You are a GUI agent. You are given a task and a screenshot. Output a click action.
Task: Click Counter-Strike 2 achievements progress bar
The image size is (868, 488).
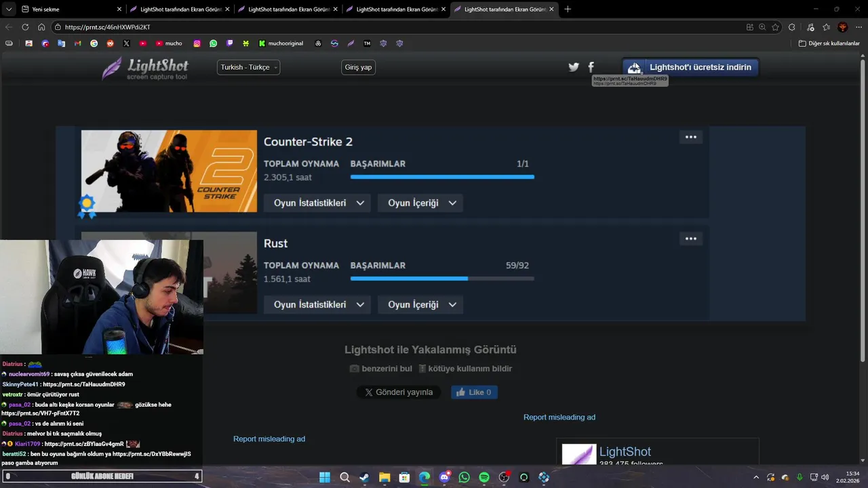click(x=442, y=177)
